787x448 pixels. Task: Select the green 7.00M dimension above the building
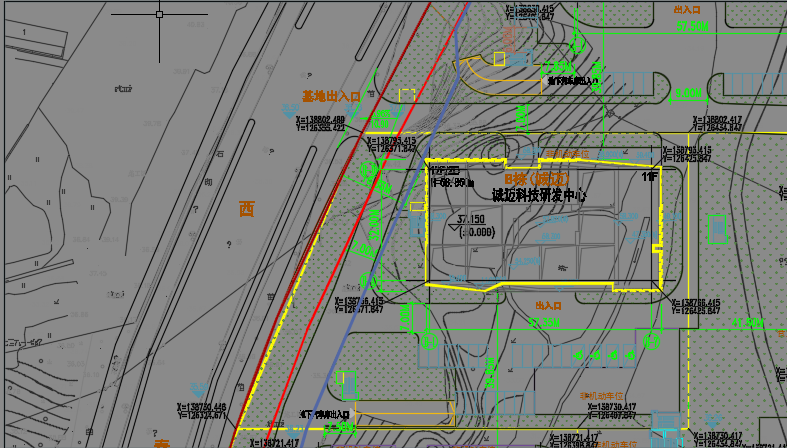tap(520, 119)
